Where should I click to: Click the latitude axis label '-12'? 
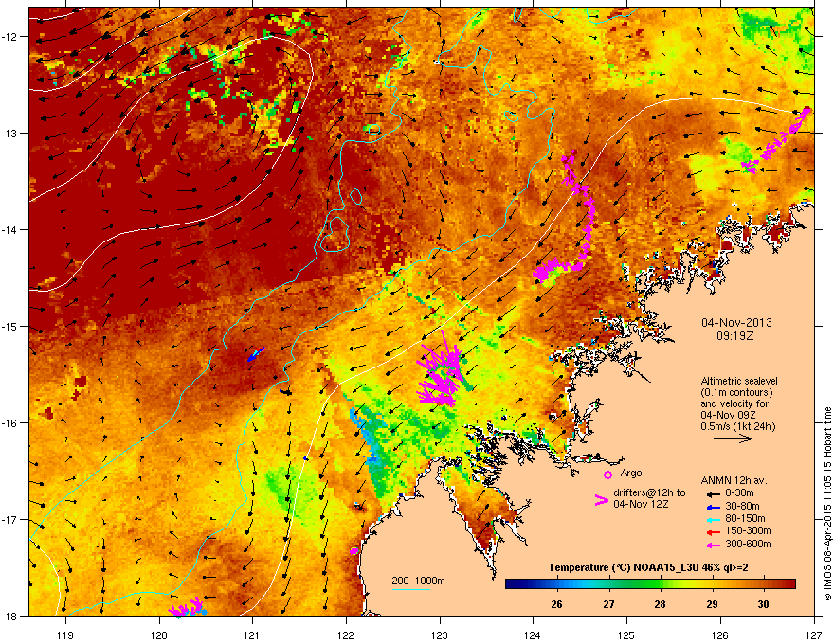pyautogui.click(x=10, y=37)
